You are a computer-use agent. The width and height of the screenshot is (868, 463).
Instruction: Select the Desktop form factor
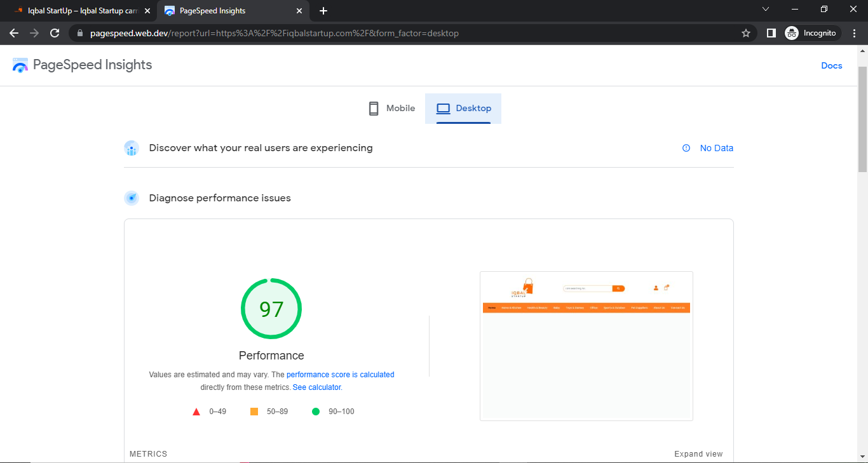tap(463, 108)
